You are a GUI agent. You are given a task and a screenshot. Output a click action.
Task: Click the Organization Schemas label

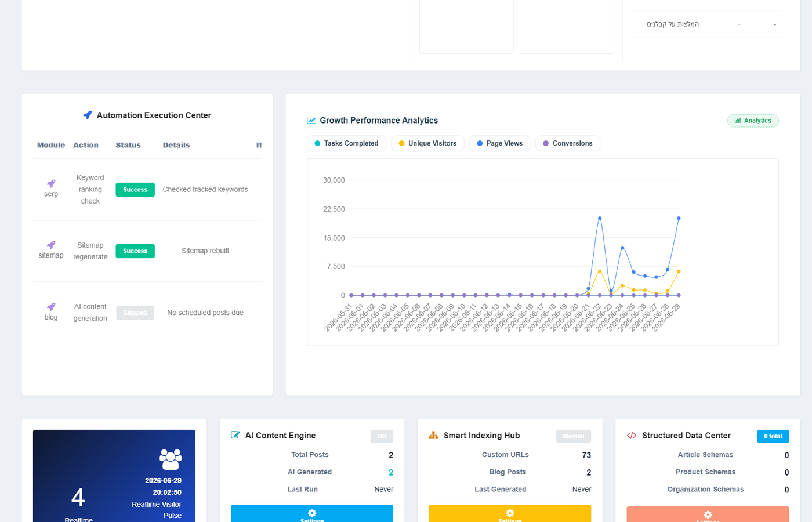pos(705,490)
